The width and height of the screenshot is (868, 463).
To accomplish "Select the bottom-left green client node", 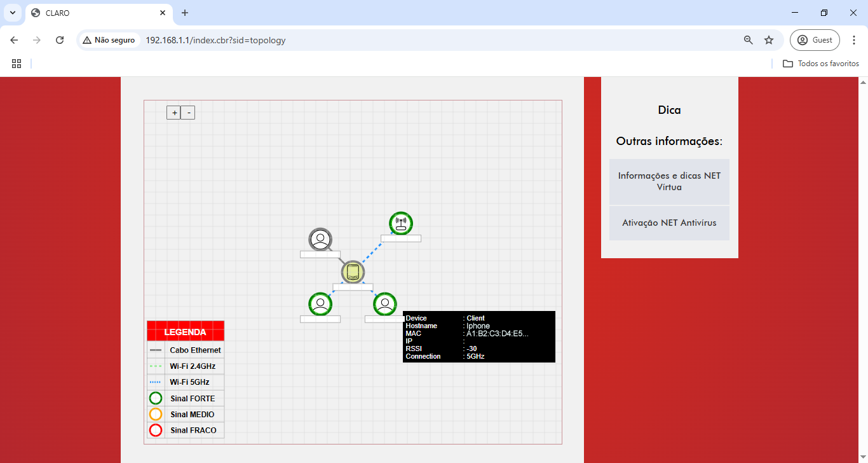I will coord(320,304).
